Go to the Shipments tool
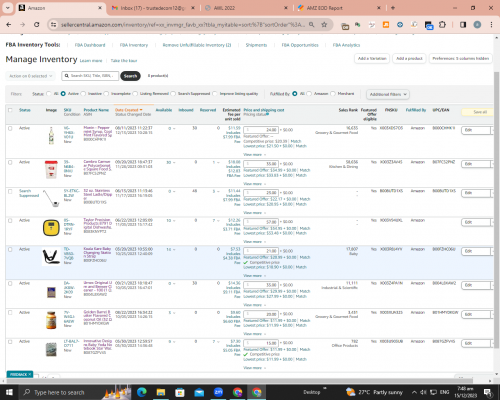 coord(256,45)
